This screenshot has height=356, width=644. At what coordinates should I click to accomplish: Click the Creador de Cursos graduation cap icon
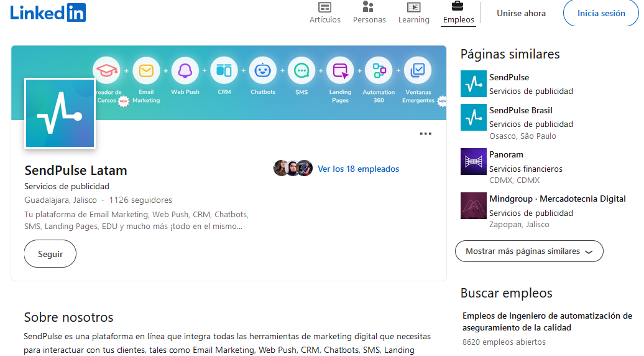click(106, 70)
